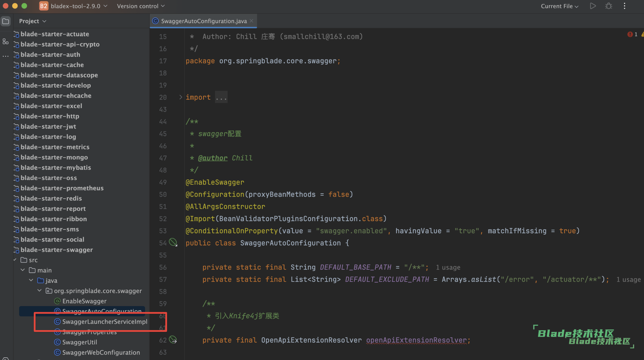Image resolution: width=644 pixels, height=360 pixels.
Task: Select blade-starter-oss module
Action: 49,178
